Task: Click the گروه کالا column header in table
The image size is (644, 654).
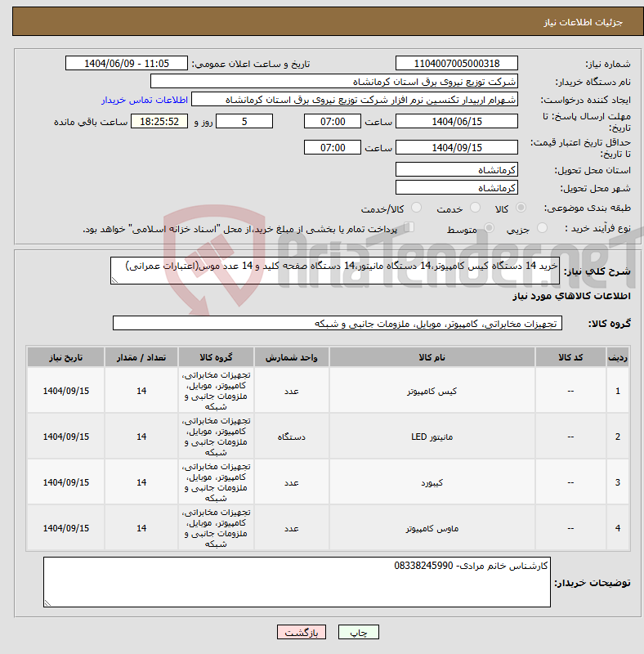Action: pos(216,357)
